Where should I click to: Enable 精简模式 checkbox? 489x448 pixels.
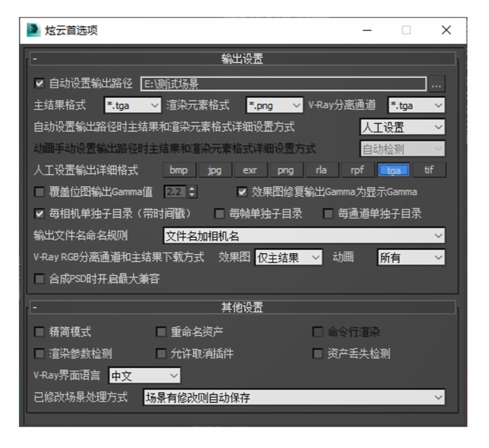point(39,332)
